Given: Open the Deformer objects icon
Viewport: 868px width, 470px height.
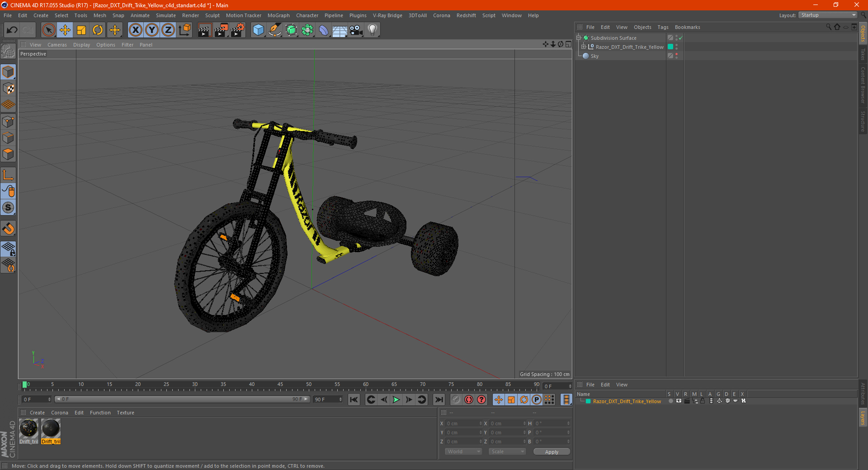Looking at the screenshot, I should click(x=324, y=30).
